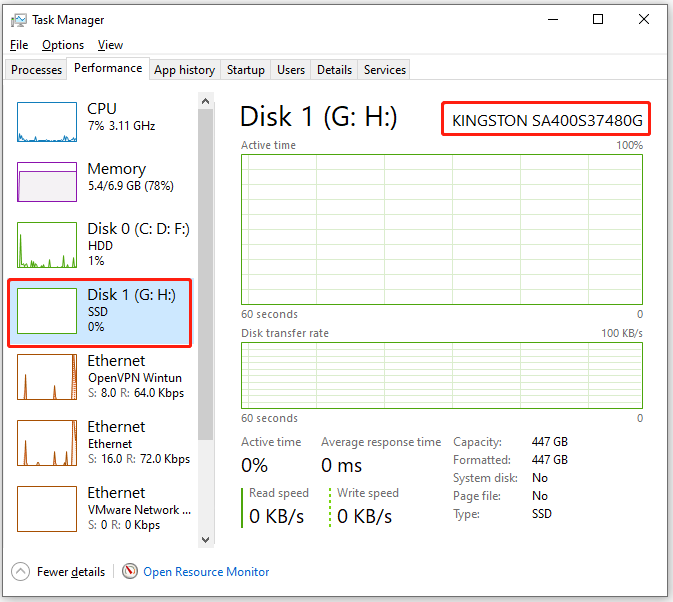673x602 pixels.
Task: Open the OpenVPN Wintun Ethernet graph
Action: click(x=47, y=377)
